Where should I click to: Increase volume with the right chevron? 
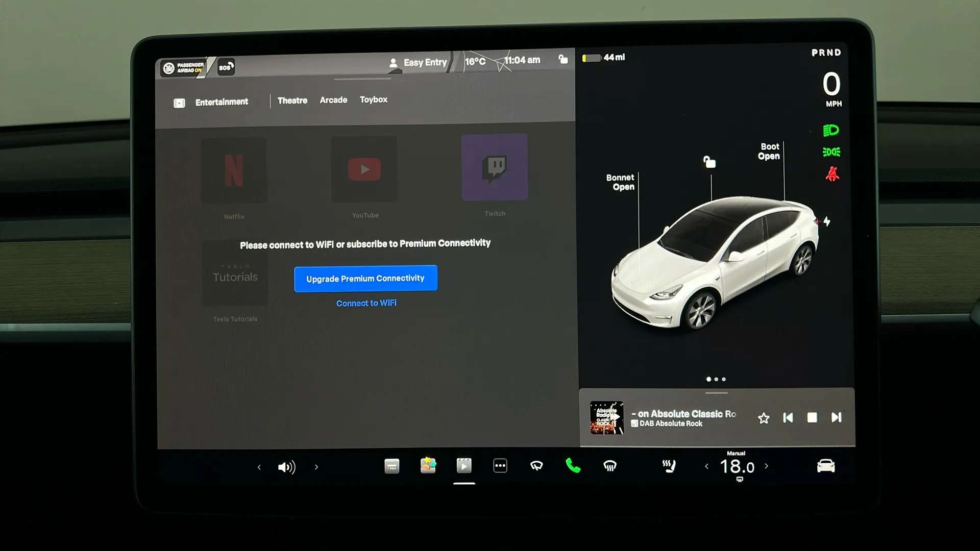[316, 467]
